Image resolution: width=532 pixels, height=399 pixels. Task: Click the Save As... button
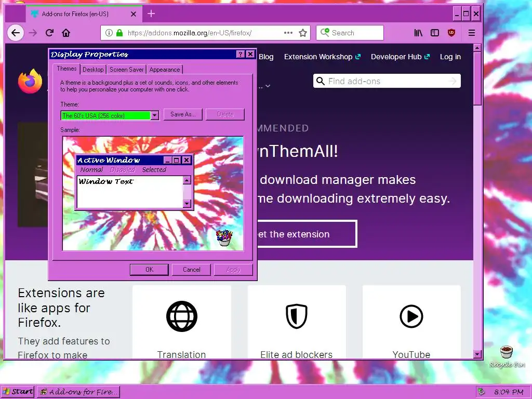tap(183, 114)
